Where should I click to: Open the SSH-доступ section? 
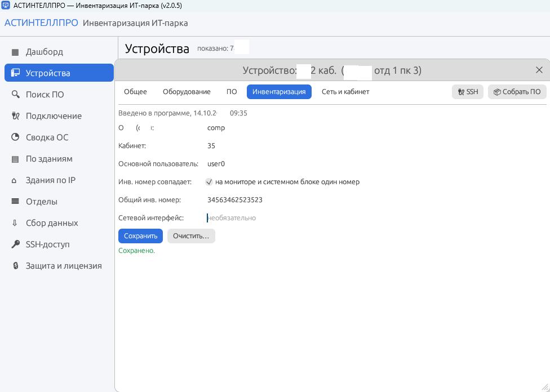pos(59,245)
